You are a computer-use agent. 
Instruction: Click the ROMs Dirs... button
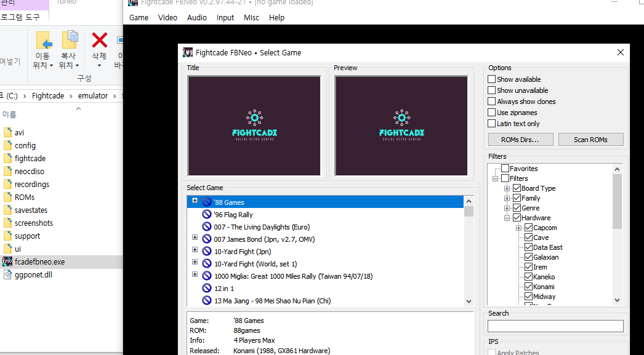520,140
